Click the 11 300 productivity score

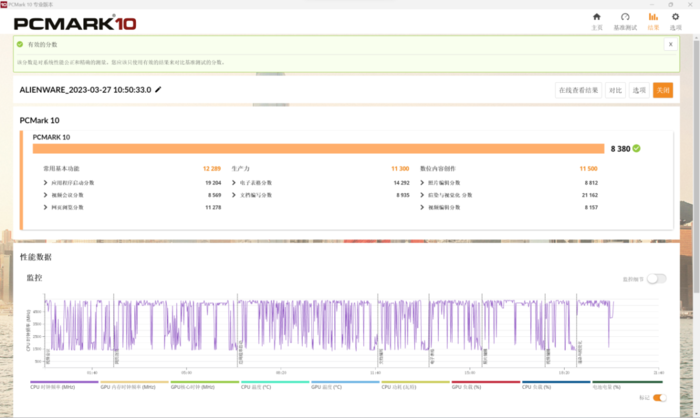[400, 168]
